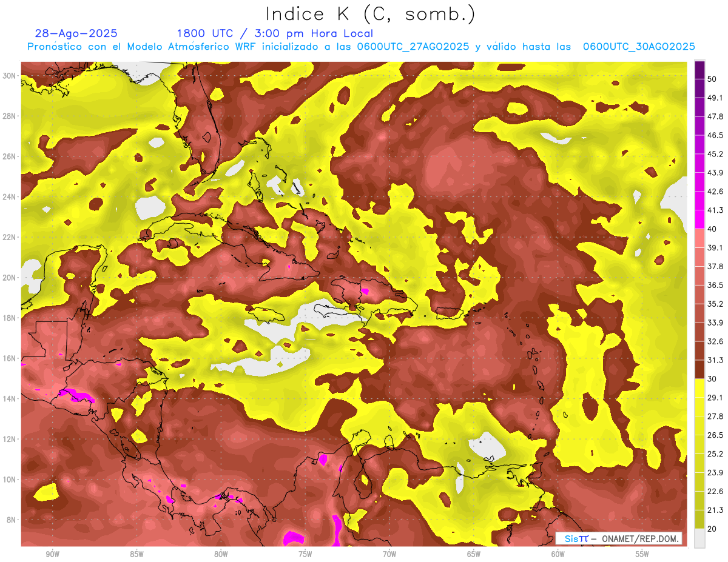
Task: Click the colorbar value "23.9"
Action: point(715,472)
